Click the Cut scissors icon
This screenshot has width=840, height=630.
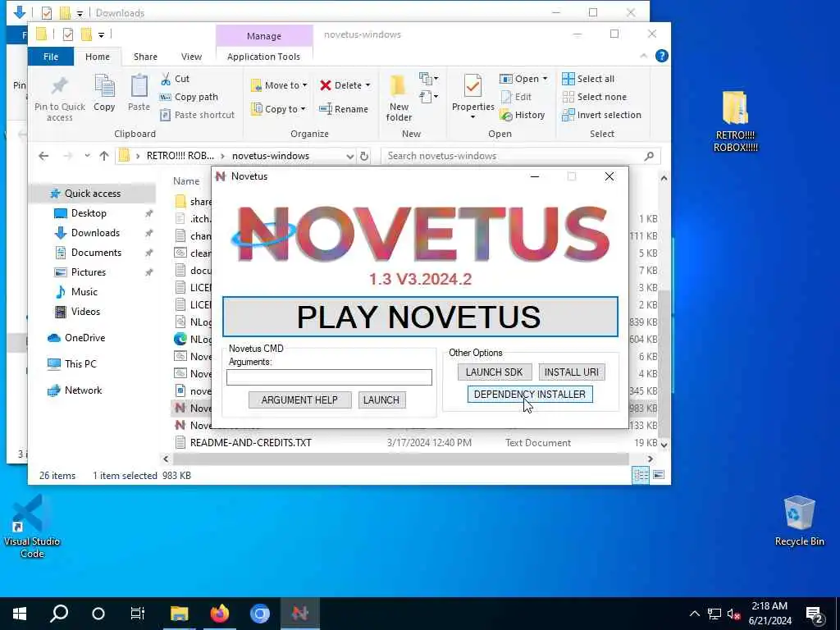pyautogui.click(x=176, y=79)
